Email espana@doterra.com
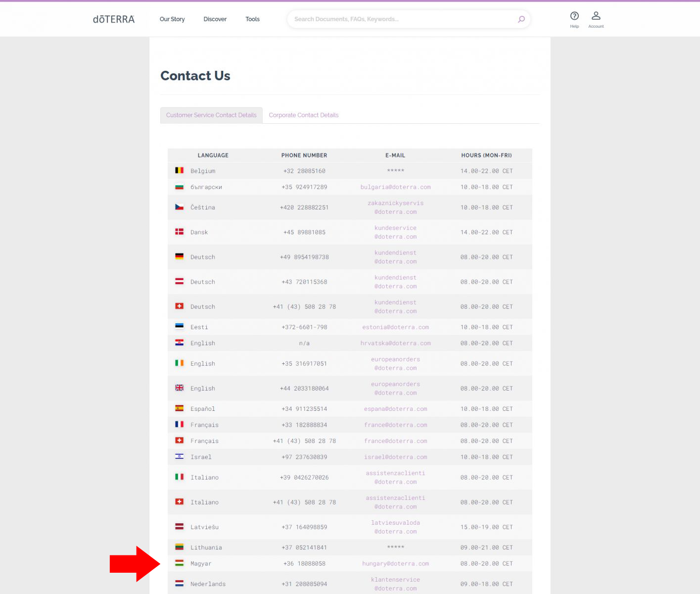Screen dimensions: 700x594 396,409
